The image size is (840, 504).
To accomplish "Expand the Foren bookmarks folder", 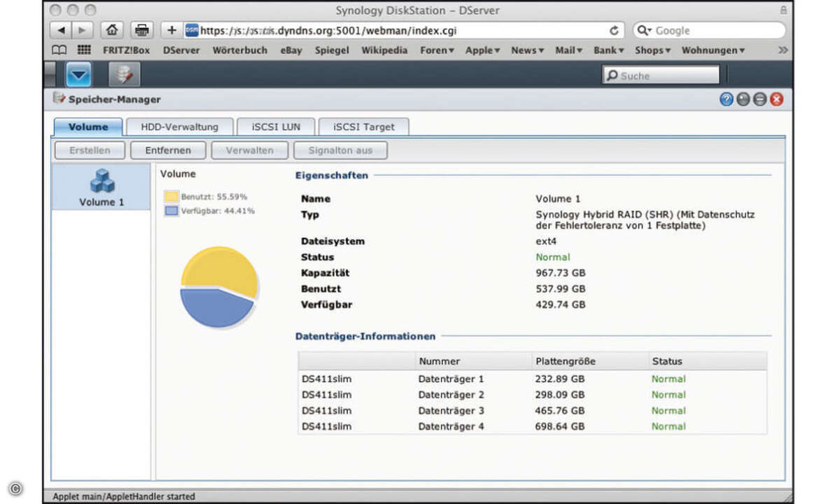I will tap(437, 50).
